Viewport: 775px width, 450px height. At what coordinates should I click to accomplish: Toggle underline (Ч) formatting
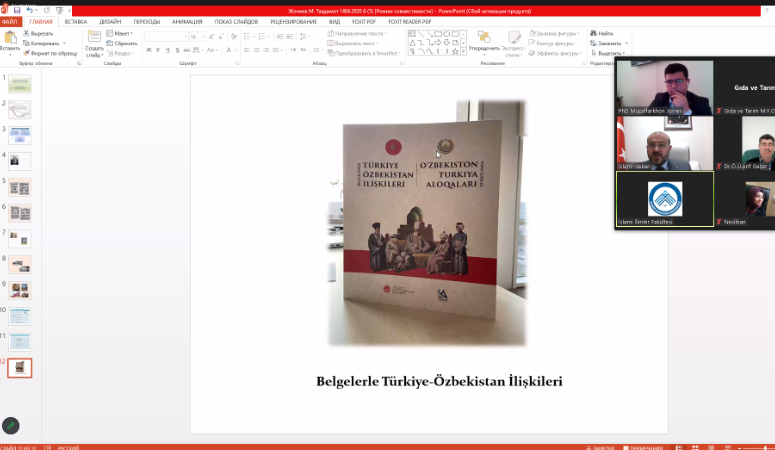coord(168,50)
